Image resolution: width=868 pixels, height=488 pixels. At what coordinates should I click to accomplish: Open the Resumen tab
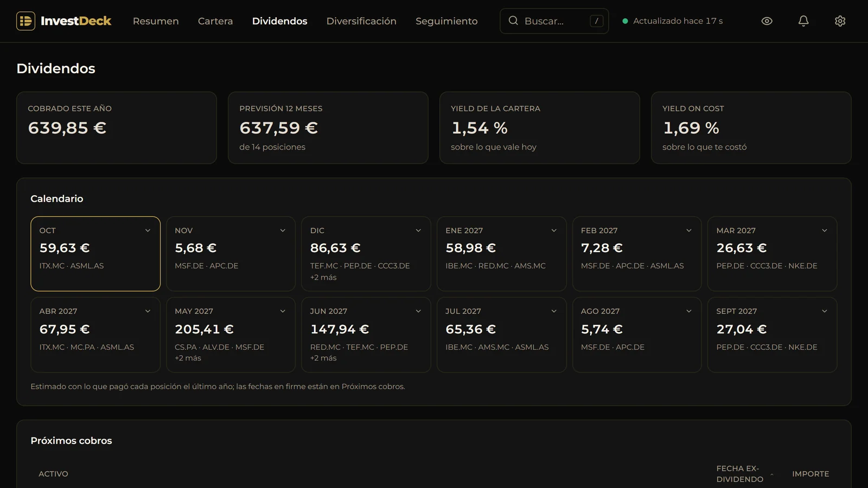156,21
